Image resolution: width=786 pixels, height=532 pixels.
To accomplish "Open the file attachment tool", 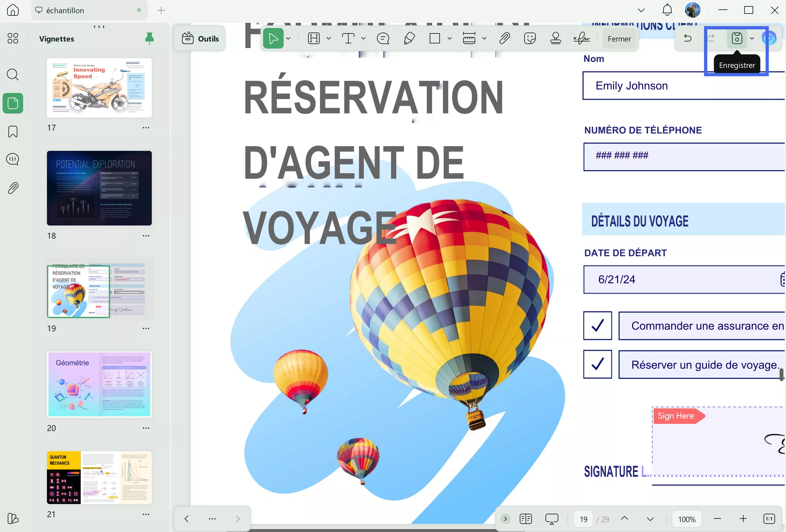I will point(504,38).
